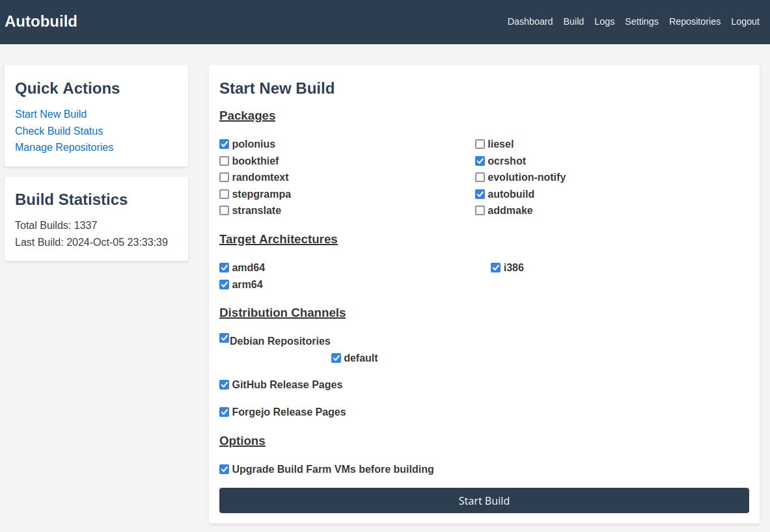
Task: Untick the i386 architecture checkbox
Action: 495,267
